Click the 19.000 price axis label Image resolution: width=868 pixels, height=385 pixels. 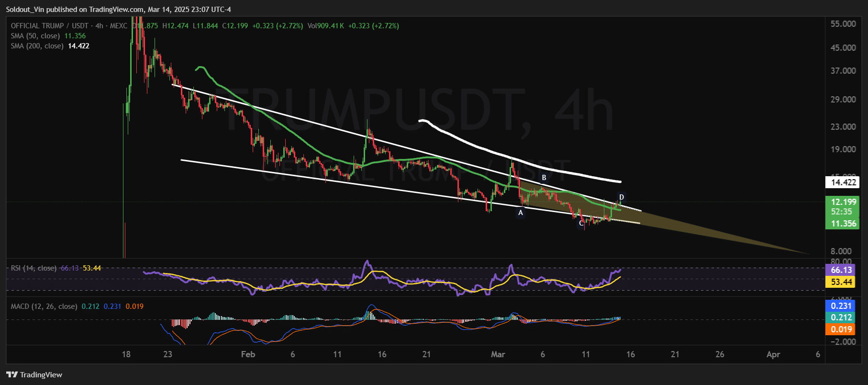pos(843,149)
